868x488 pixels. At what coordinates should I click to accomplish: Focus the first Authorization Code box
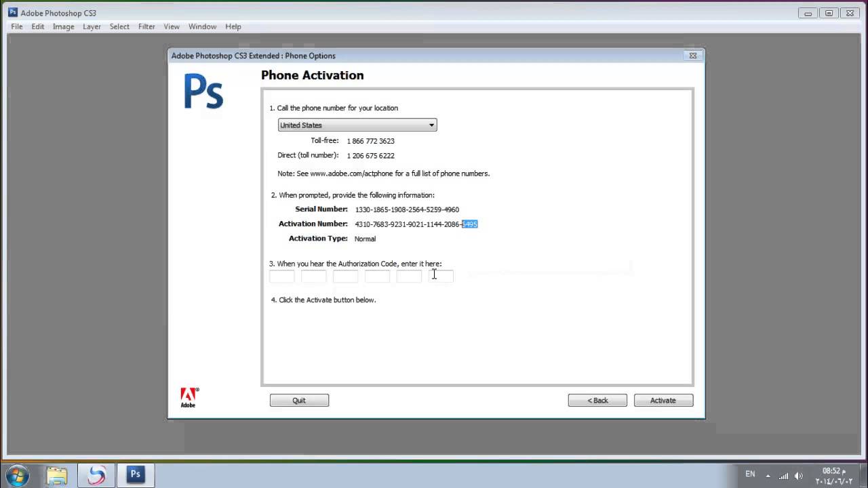282,276
